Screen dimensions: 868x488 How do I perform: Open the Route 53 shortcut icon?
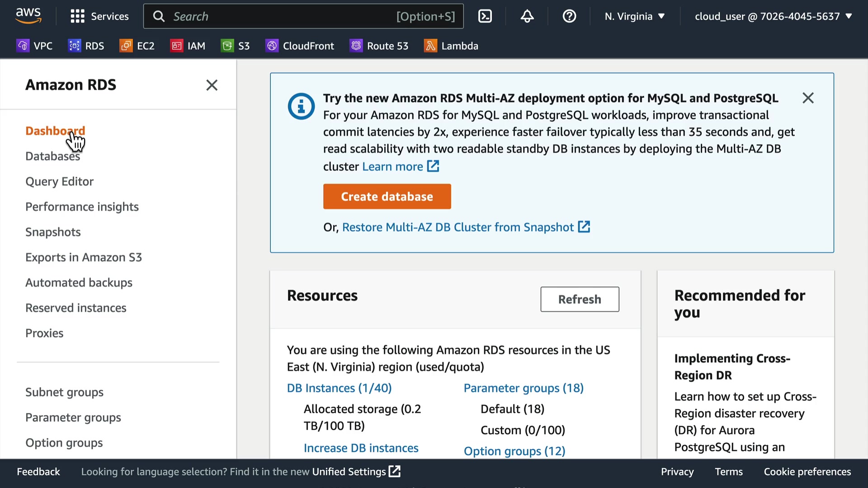[356, 46]
